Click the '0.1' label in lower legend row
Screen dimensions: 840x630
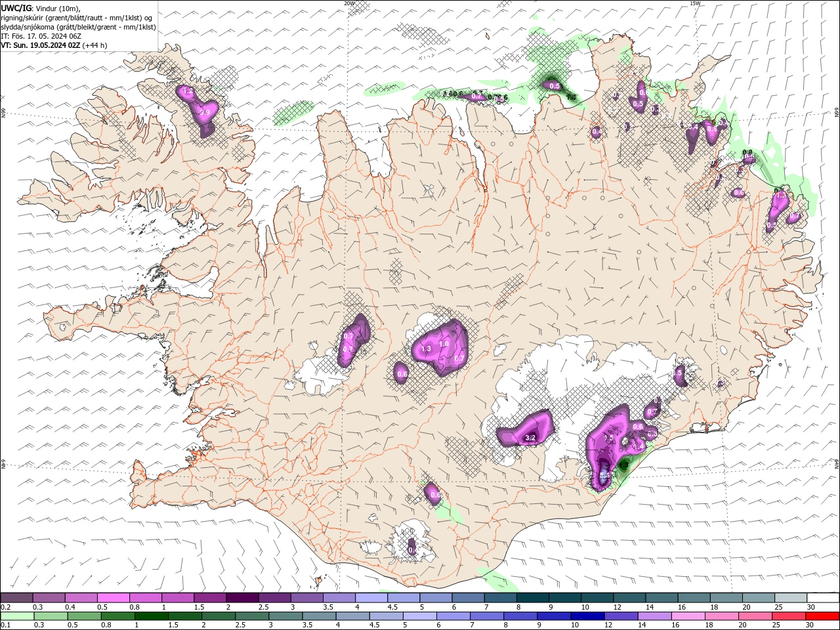tap(6, 625)
